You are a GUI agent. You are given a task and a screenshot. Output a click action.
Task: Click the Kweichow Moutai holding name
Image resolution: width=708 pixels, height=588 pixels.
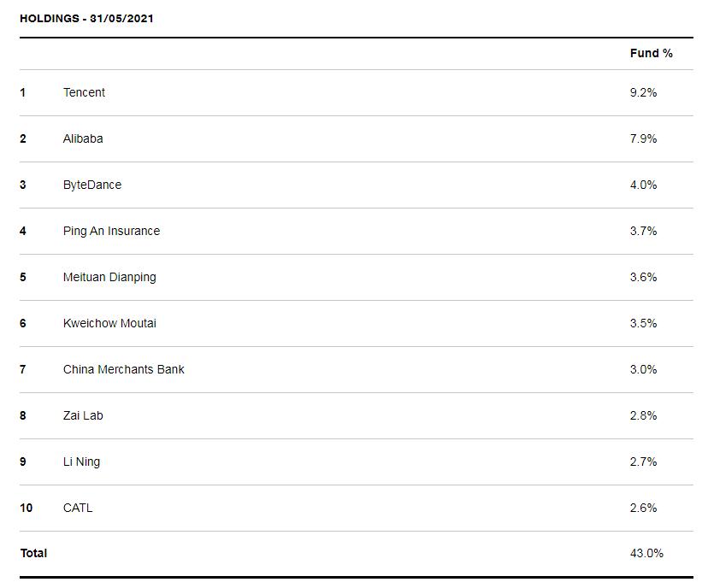pyautogui.click(x=109, y=323)
